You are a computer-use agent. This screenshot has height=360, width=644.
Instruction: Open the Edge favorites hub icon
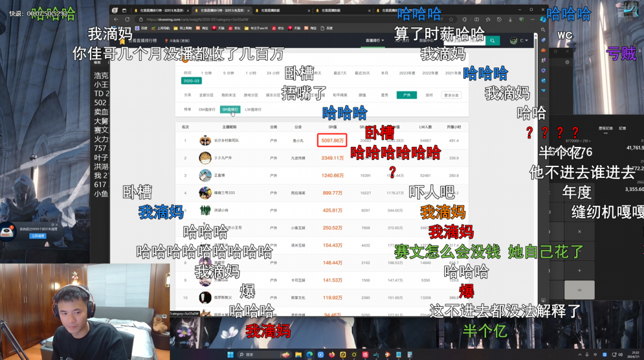[488, 19]
